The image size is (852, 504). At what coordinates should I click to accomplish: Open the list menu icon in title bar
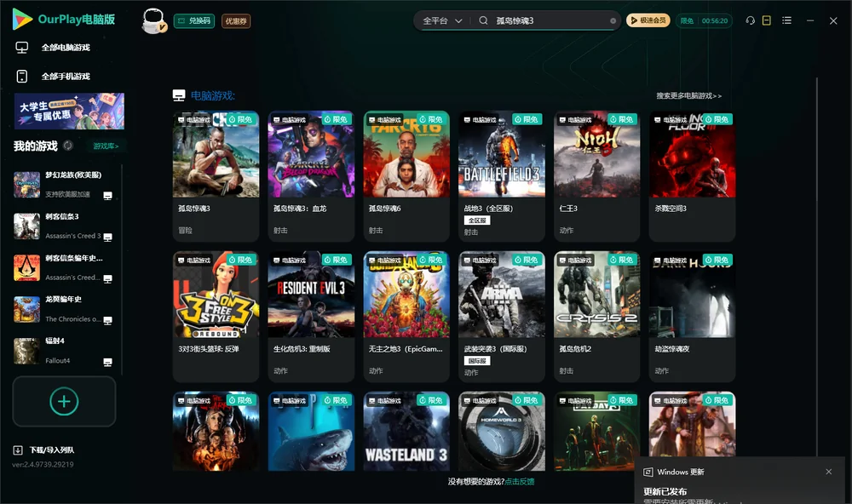pyautogui.click(x=786, y=20)
